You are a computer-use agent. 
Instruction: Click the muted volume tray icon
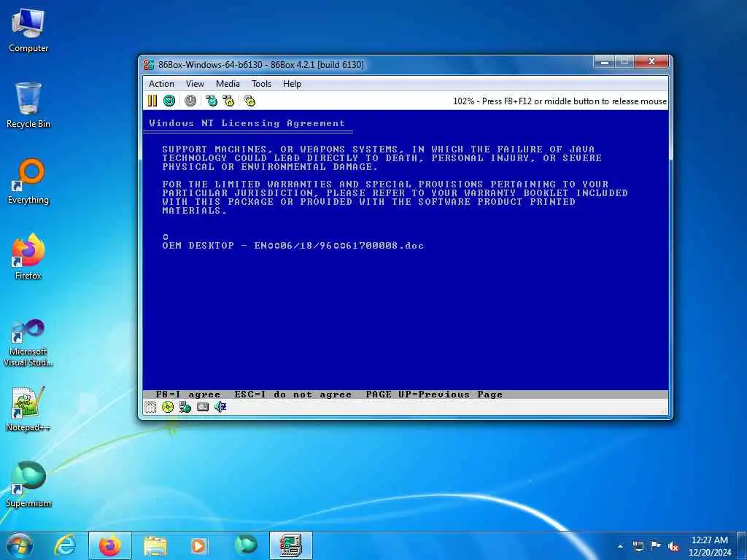(x=673, y=546)
